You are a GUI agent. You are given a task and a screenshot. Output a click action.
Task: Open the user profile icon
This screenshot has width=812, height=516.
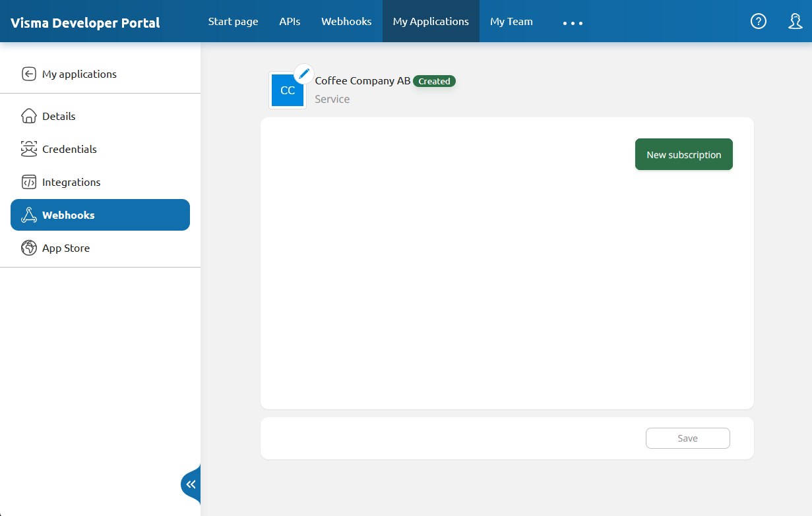795,21
